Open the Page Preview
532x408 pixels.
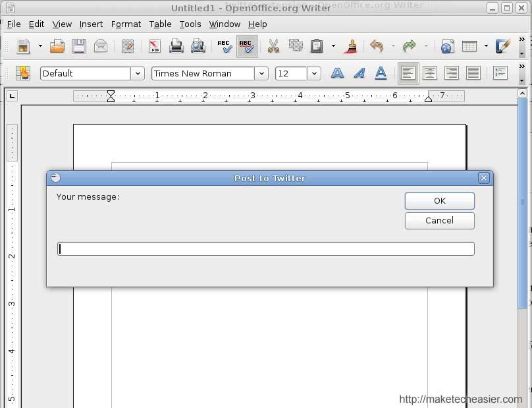pos(198,46)
